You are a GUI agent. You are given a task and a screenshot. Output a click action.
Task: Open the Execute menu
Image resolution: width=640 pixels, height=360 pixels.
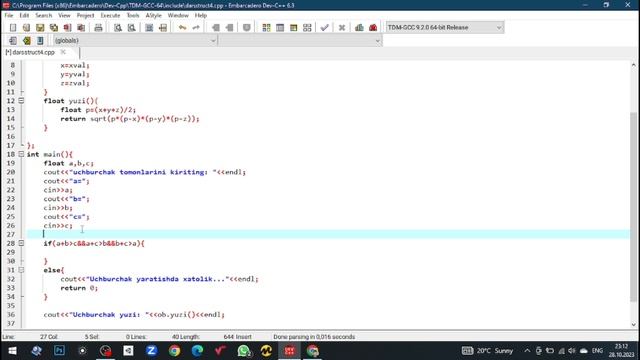click(110, 15)
